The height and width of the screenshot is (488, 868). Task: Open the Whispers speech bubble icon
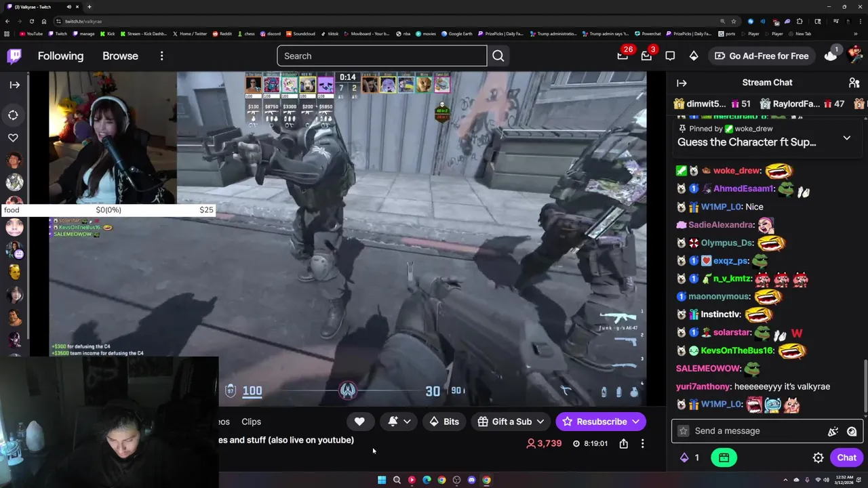670,56
